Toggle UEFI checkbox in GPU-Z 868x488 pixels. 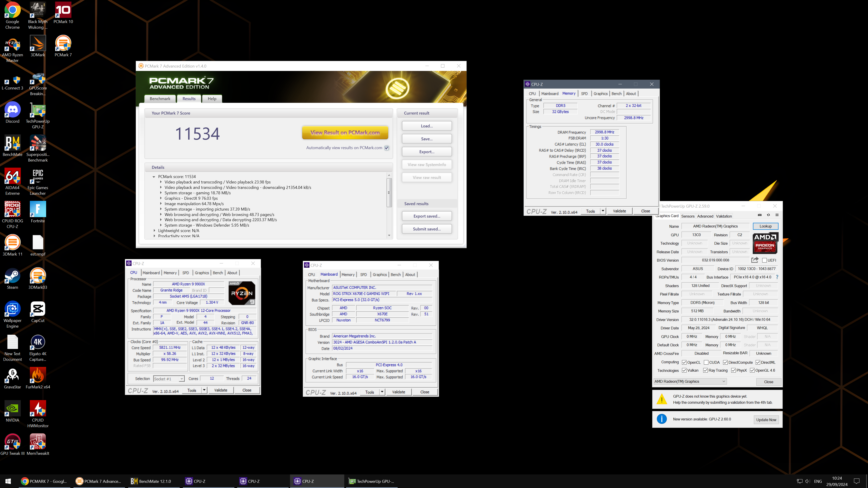764,260
